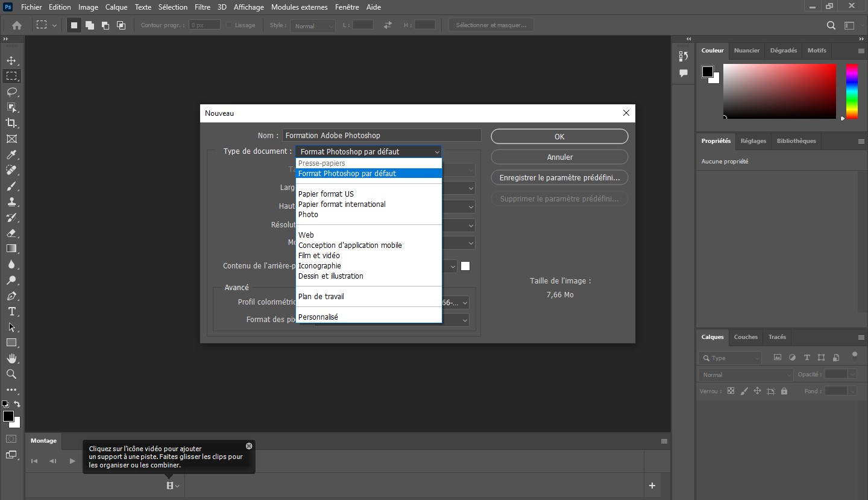Image resolution: width=868 pixels, height=500 pixels.
Task: Open the Comments panel icon
Action: click(684, 73)
